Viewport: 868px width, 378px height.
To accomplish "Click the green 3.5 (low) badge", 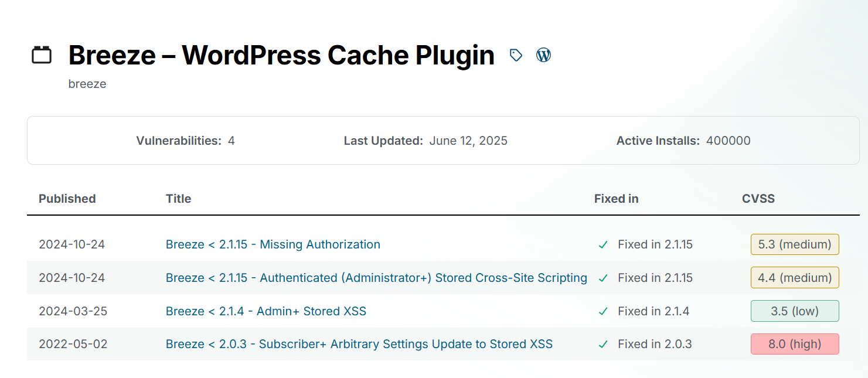I will tap(795, 311).
